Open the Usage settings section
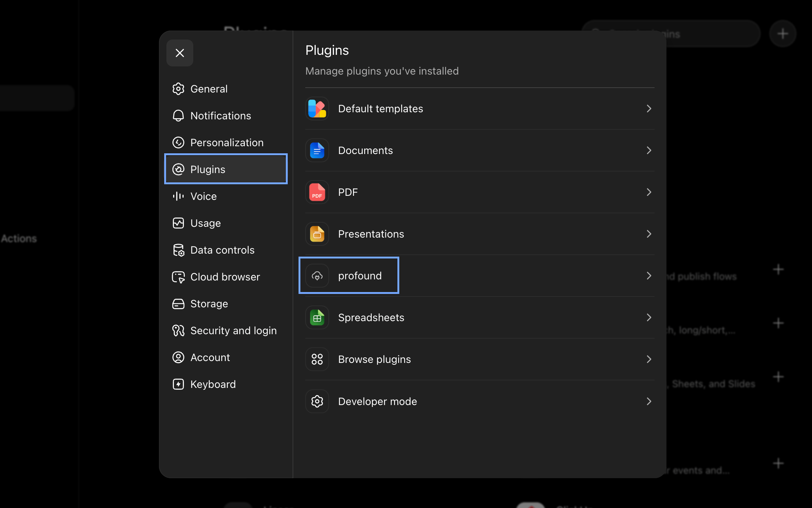Viewport: 812px width, 508px height. pos(226,223)
